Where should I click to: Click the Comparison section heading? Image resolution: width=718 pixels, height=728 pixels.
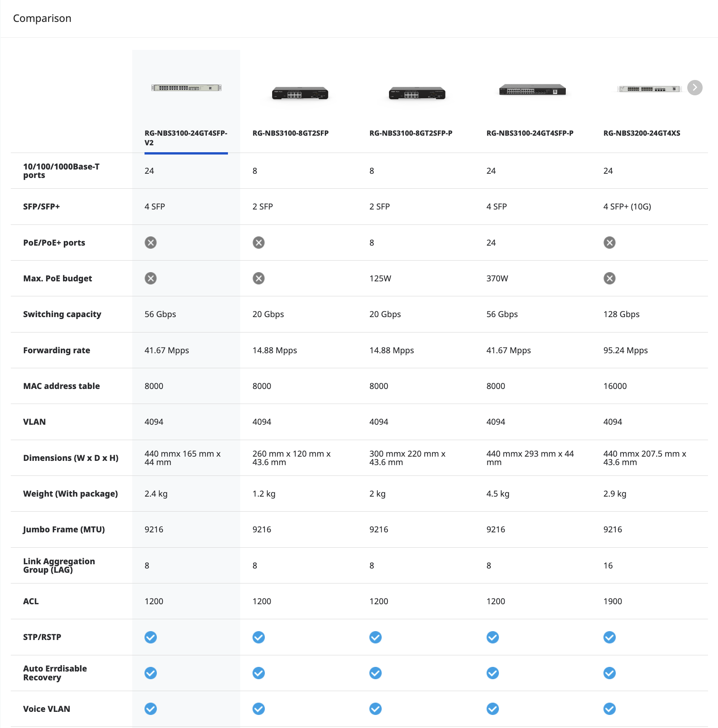point(42,18)
